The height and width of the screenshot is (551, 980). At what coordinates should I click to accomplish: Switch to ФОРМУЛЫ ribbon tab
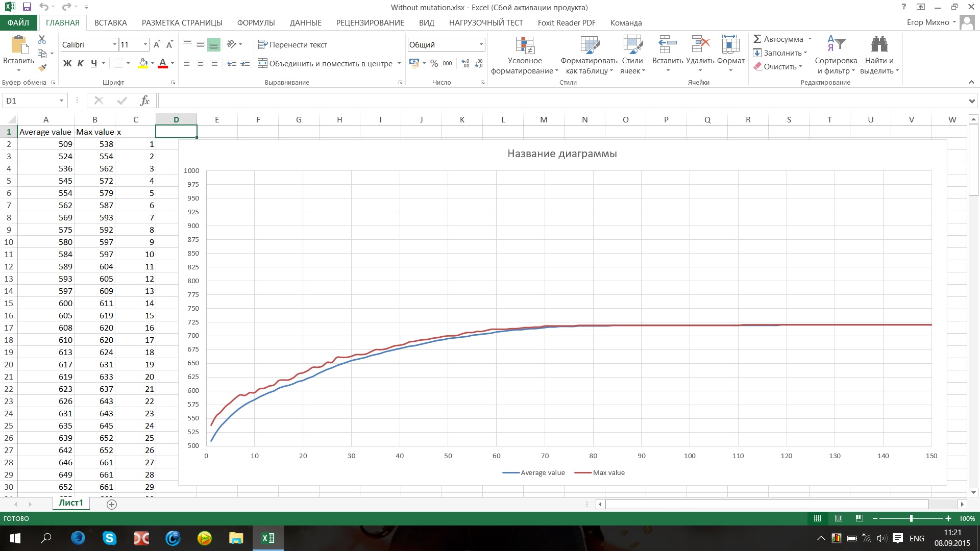pos(256,22)
